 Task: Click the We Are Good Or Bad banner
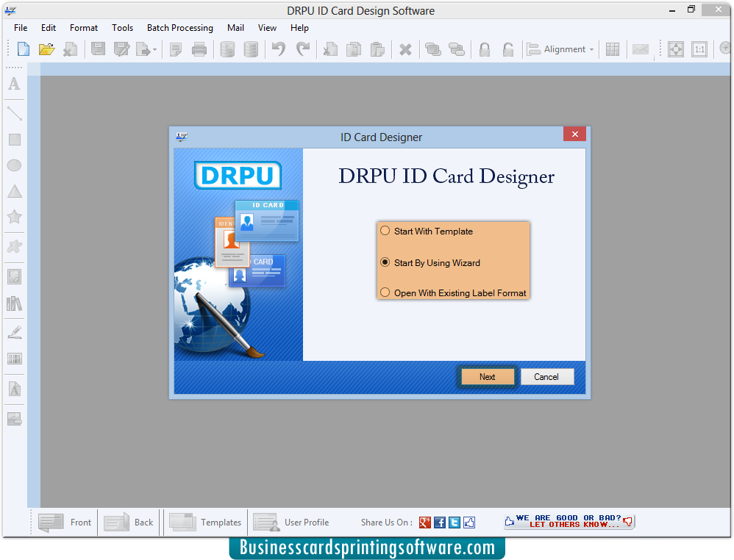(x=569, y=521)
